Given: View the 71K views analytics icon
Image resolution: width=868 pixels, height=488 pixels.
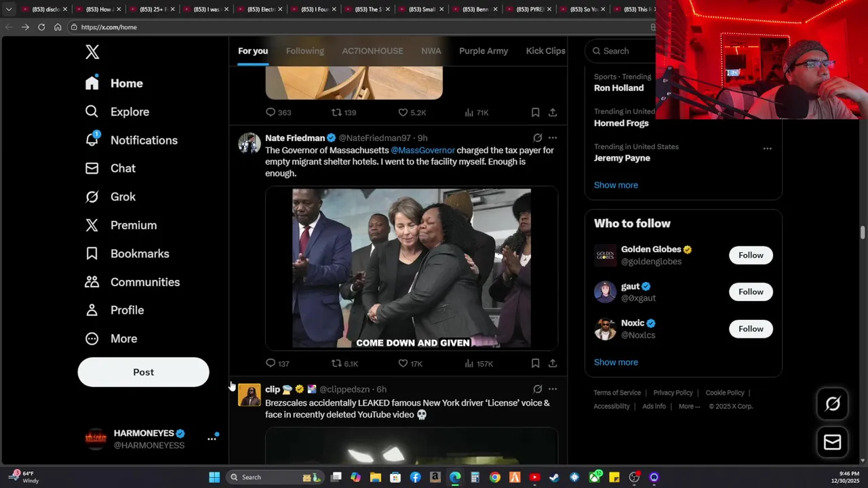Looking at the screenshot, I should click(477, 113).
